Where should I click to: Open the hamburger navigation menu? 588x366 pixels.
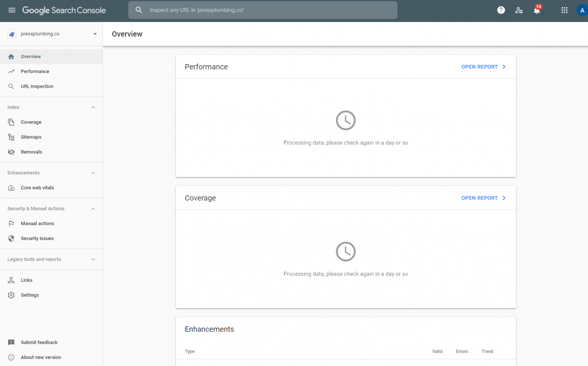[12, 10]
